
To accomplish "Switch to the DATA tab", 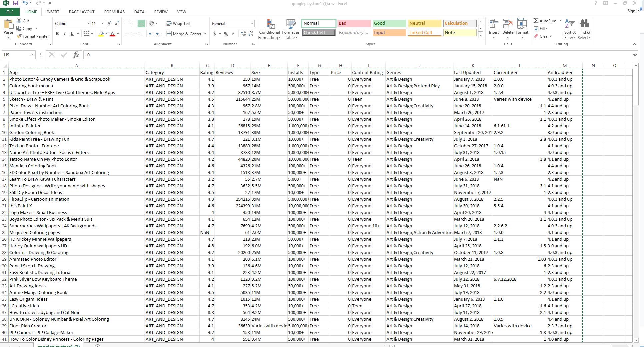I will point(139,12).
